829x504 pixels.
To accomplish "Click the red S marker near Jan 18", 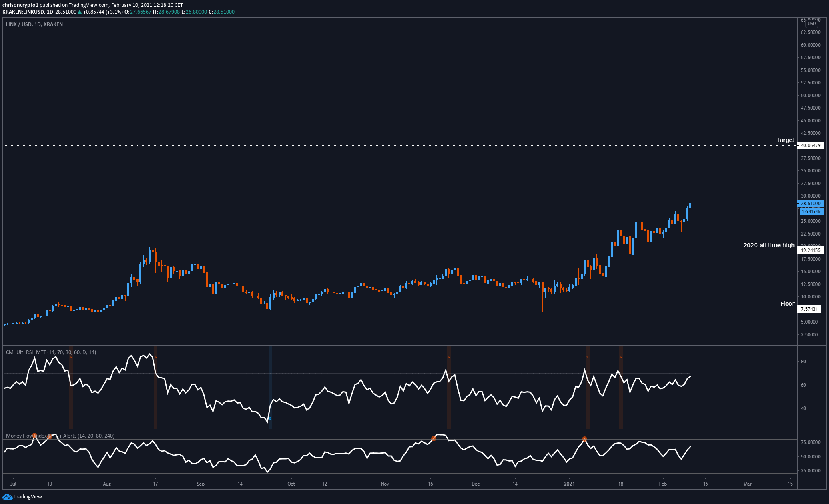I will [621, 357].
